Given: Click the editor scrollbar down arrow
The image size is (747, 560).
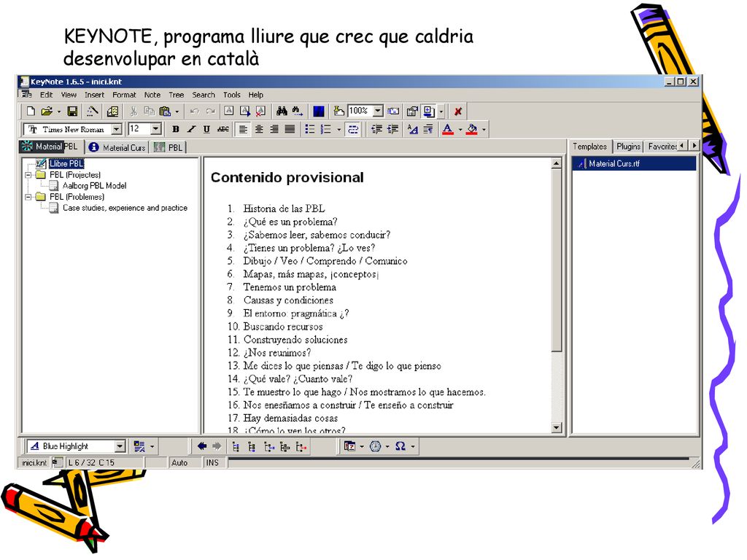Looking at the screenshot, I should click(557, 427).
